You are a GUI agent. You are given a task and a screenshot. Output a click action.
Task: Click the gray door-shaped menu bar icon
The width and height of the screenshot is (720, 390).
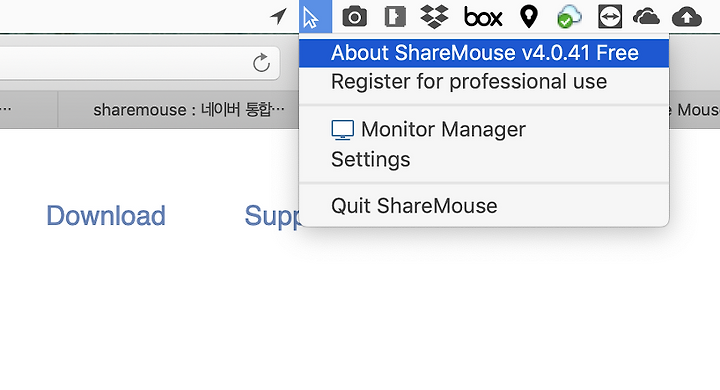[x=395, y=17]
